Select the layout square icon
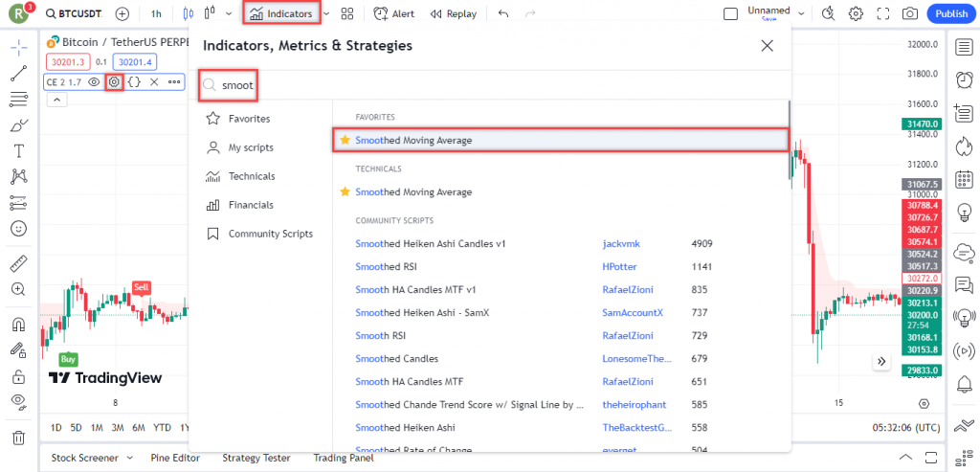 [x=730, y=13]
